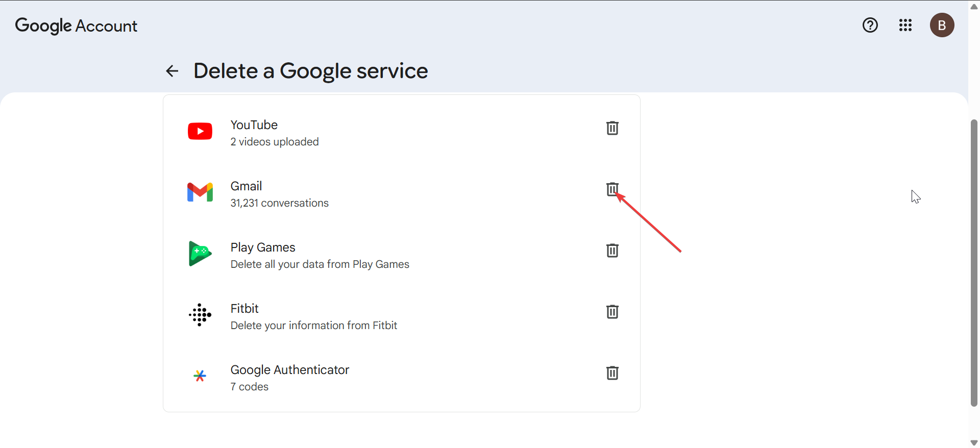Viewport: 980px width, 448px height.
Task: Click the YouTube logo icon
Action: click(200, 131)
